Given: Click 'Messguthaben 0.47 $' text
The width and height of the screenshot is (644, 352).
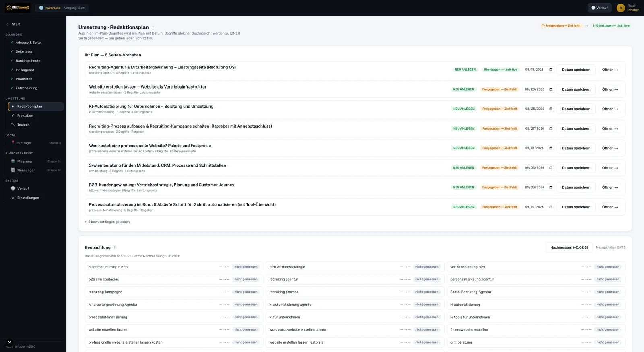Looking at the screenshot, I should (611, 247).
